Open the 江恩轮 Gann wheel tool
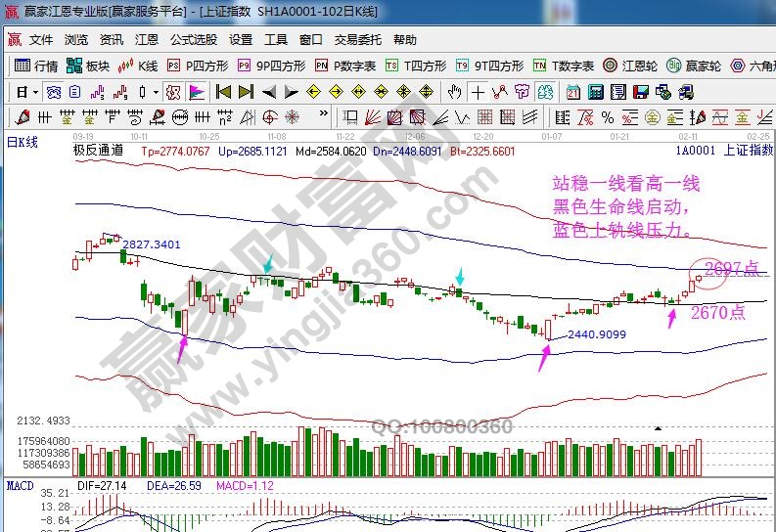Image resolution: width=776 pixels, height=532 pixels. [634, 66]
